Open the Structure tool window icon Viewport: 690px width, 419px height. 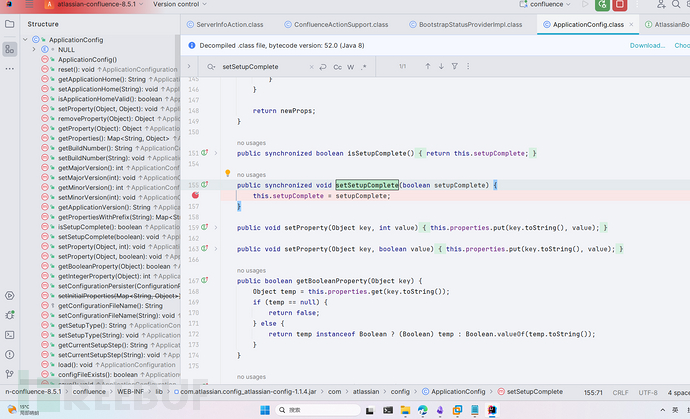pos(9,49)
